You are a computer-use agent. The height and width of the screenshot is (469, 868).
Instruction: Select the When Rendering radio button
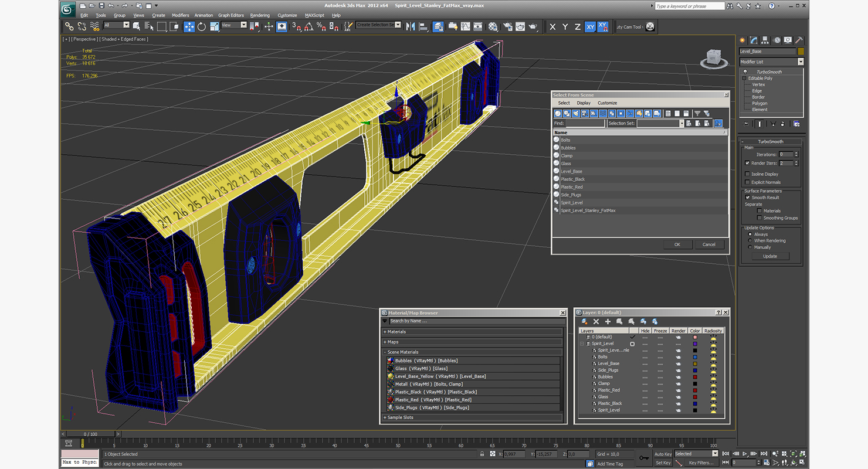click(750, 241)
